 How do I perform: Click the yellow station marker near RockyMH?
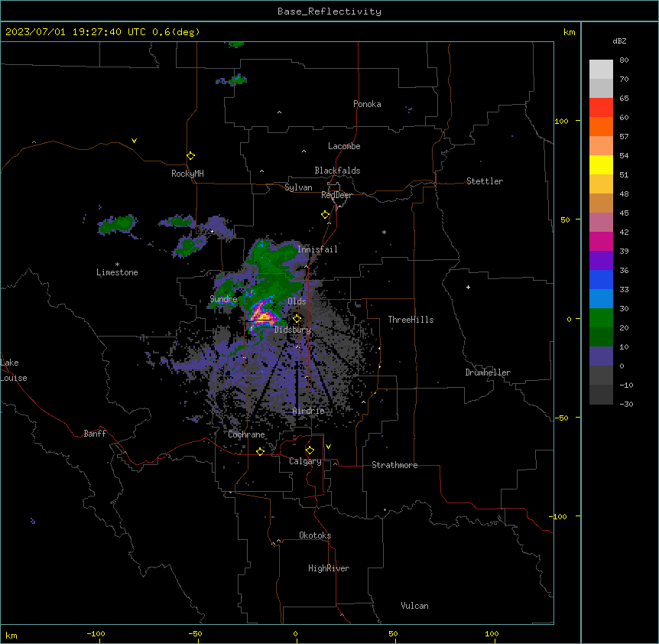[x=190, y=156]
